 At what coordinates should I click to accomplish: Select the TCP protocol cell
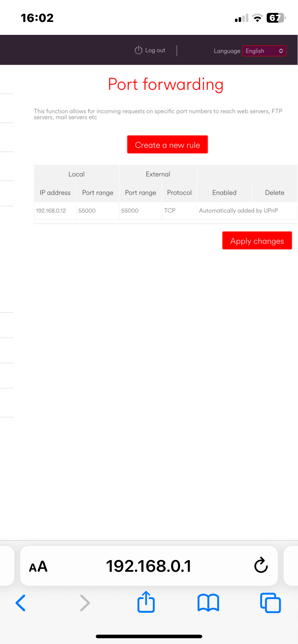coord(179,211)
